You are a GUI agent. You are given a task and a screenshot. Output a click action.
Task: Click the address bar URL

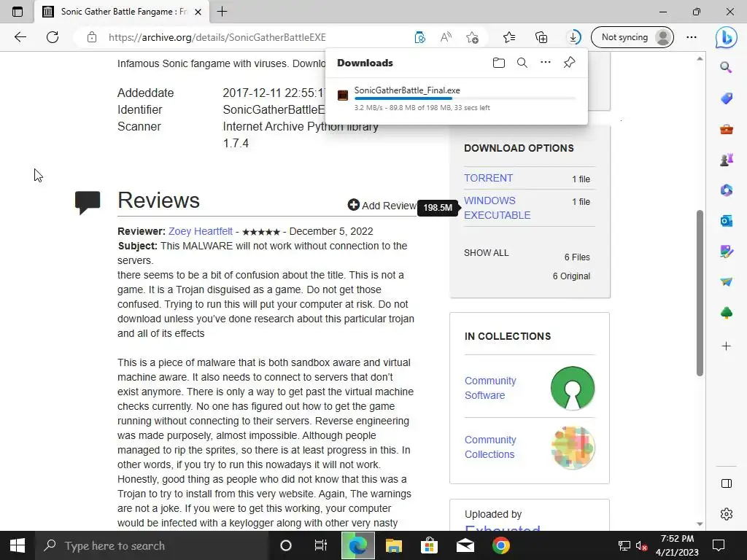217,37
